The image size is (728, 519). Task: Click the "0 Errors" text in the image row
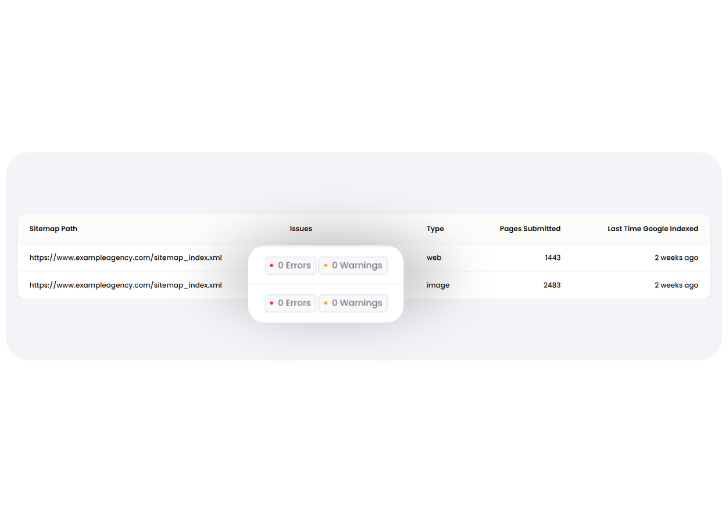point(294,303)
